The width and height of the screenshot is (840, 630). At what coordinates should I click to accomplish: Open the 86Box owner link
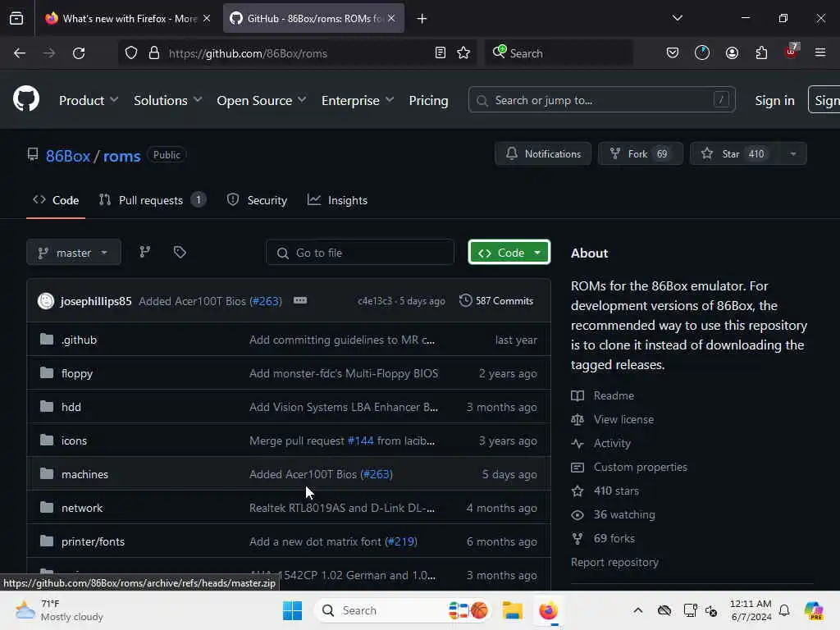coord(68,156)
